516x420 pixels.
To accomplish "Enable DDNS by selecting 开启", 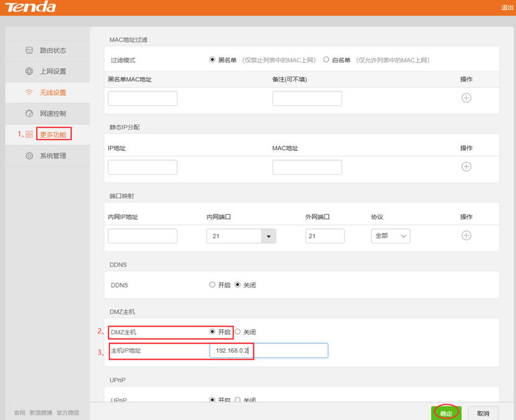I will pos(212,285).
